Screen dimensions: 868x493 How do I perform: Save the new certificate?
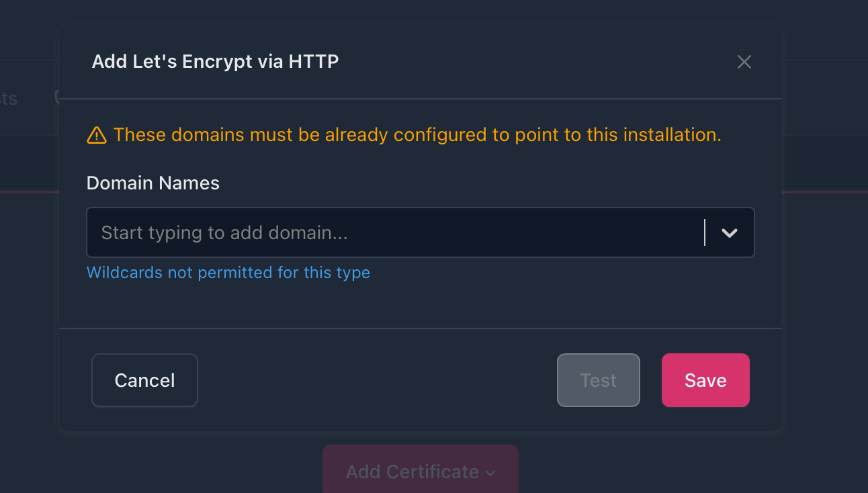tap(705, 380)
